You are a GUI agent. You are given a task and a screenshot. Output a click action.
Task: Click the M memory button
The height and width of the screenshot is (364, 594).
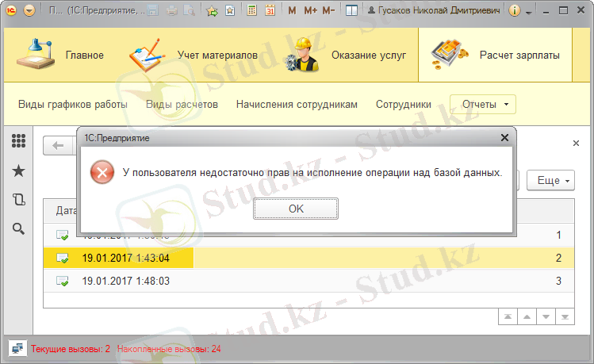pos(292,10)
